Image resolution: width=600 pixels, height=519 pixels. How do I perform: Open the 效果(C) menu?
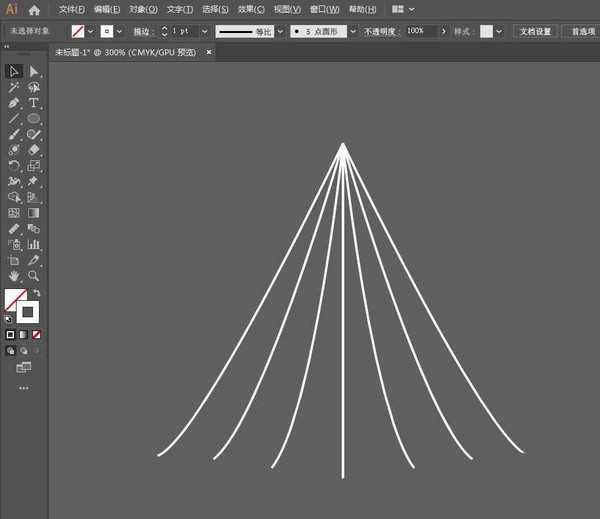click(250, 9)
